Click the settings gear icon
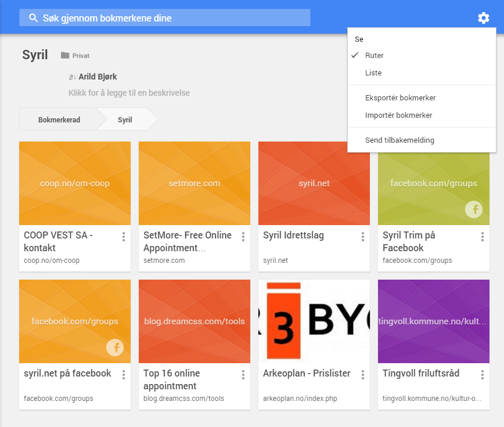This screenshot has width=504, height=427. coord(484,19)
